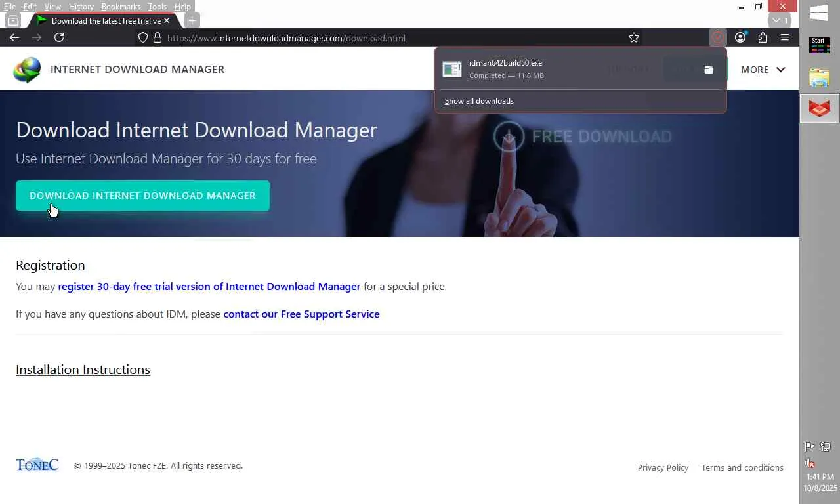
Task: Open the extensions puzzle-piece icon
Action: (763, 38)
